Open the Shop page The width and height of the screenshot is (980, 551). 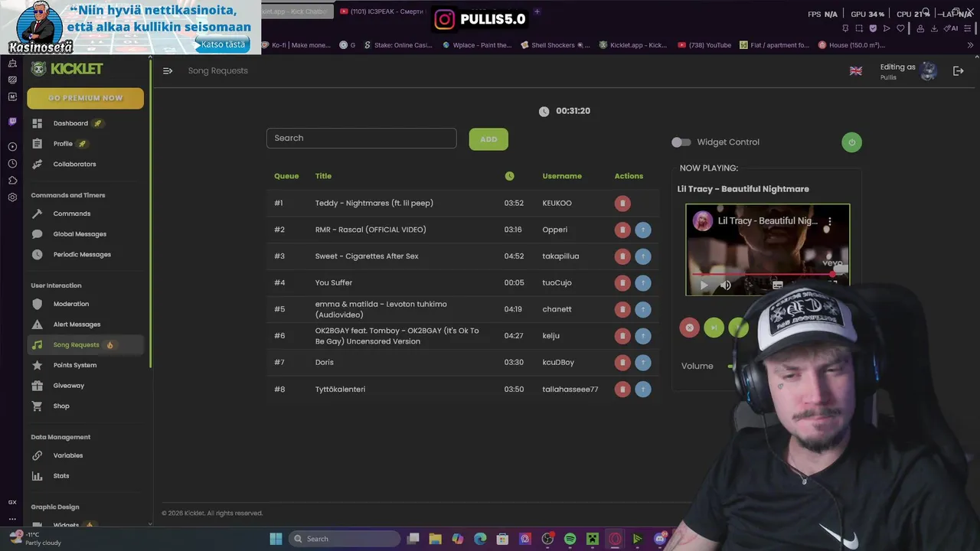point(61,406)
